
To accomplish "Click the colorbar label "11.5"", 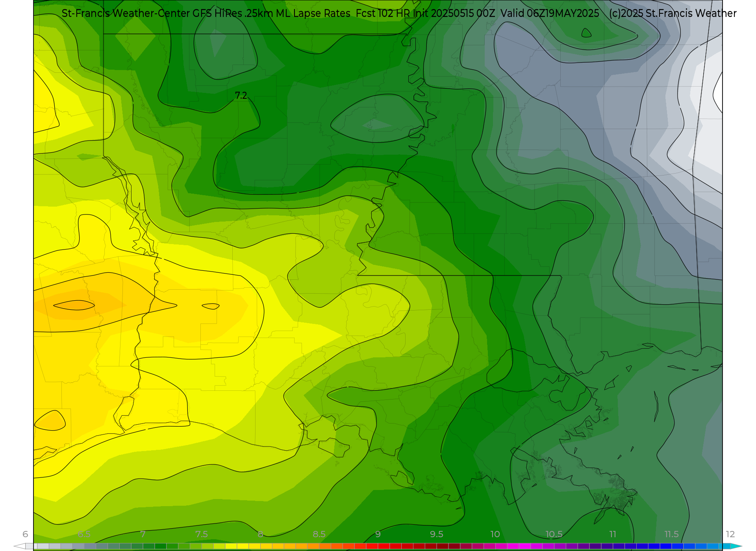I will pos(672,534).
